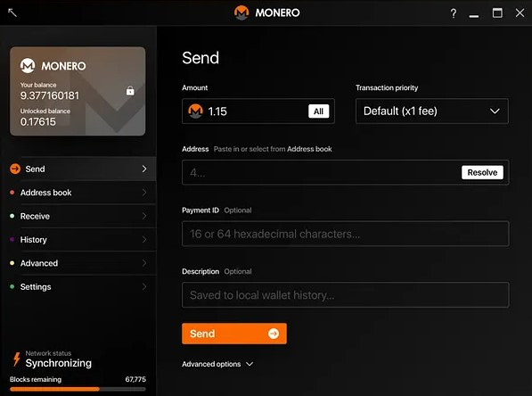
Task: Click the Monero logo in Amount field
Action: (x=196, y=111)
